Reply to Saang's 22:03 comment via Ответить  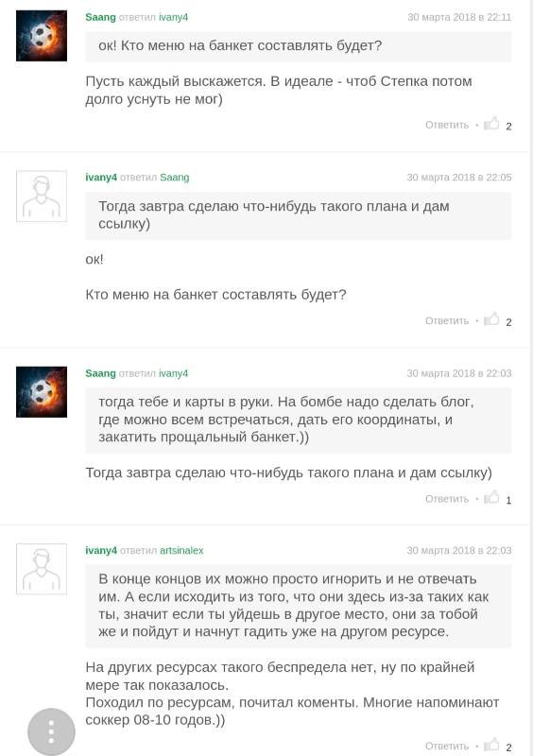pyautogui.click(x=447, y=499)
